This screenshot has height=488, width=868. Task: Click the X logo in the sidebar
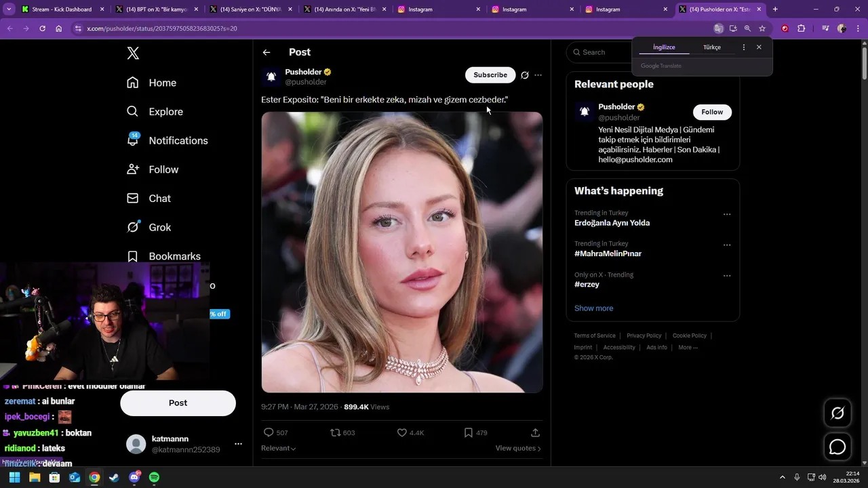point(133,54)
